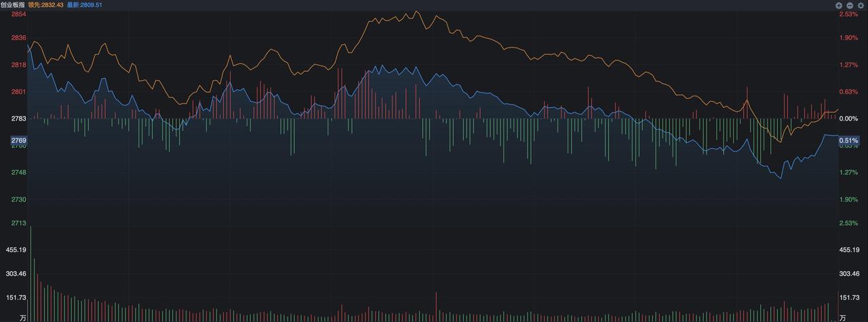
Task: Click the green 1.90% percent axis label
Action: (849, 199)
